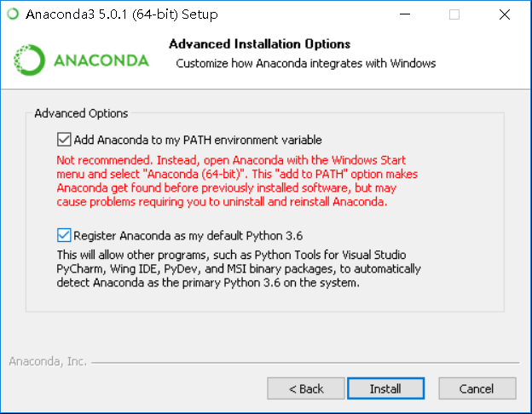Click the 'Advanced Options' group box label
This screenshot has width=532, height=414.
point(81,113)
